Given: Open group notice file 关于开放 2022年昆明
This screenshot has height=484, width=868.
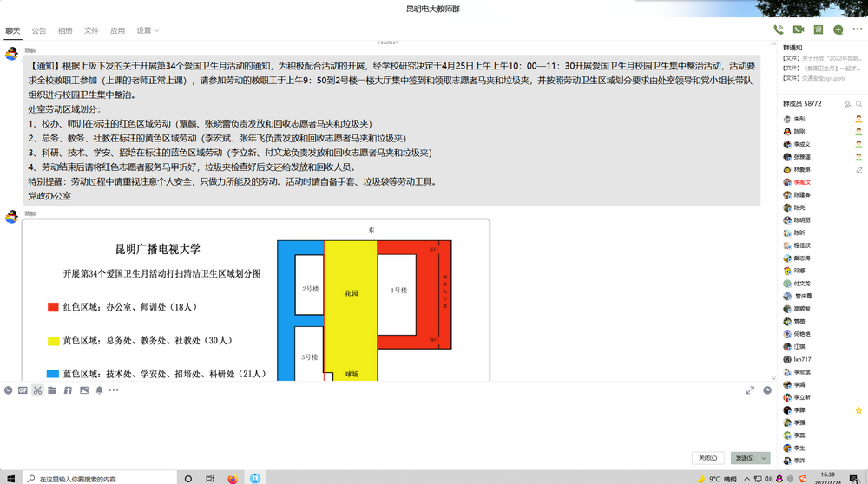Looking at the screenshot, I should pyautogui.click(x=823, y=58).
